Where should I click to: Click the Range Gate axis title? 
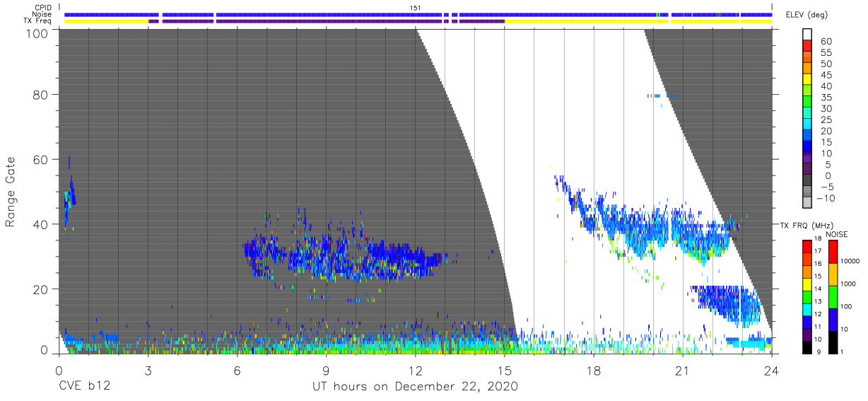pyautogui.click(x=11, y=192)
